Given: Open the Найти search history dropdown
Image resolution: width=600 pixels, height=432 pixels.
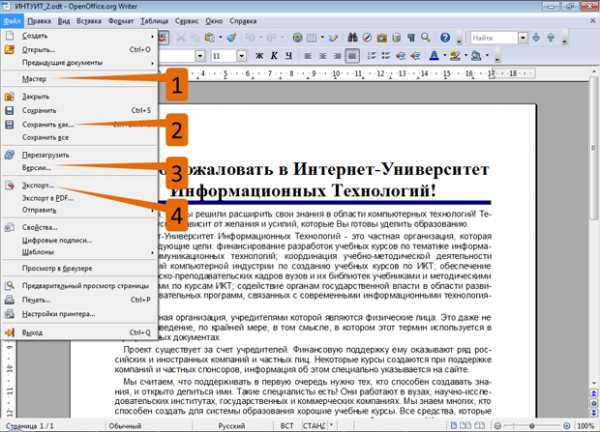Looking at the screenshot, I should point(523,37).
